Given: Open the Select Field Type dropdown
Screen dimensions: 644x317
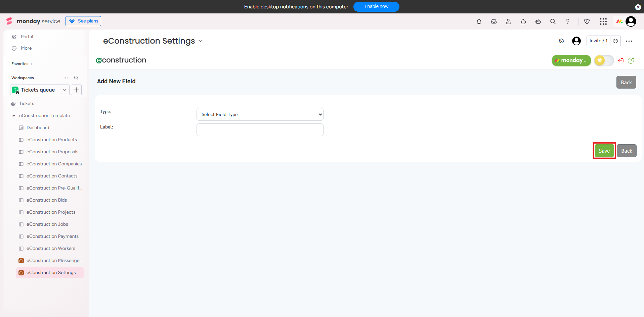Looking at the screenshot, I should coord(260,114).
